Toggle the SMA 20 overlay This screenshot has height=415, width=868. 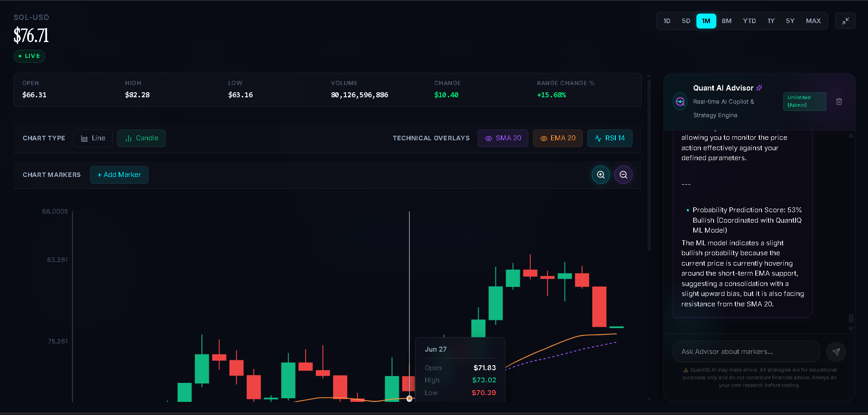[503, 138]
